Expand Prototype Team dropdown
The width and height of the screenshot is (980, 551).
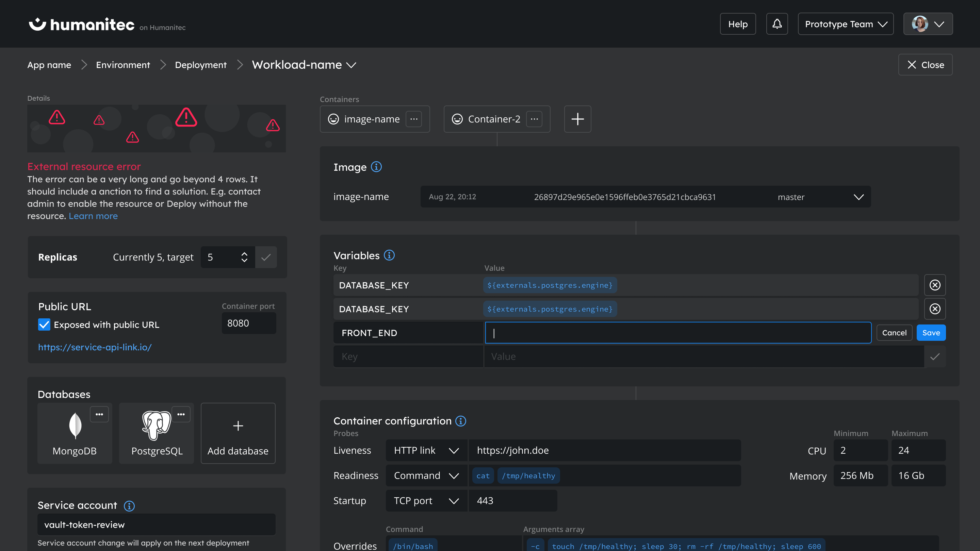pyautogui.click(x=845, y=24)
